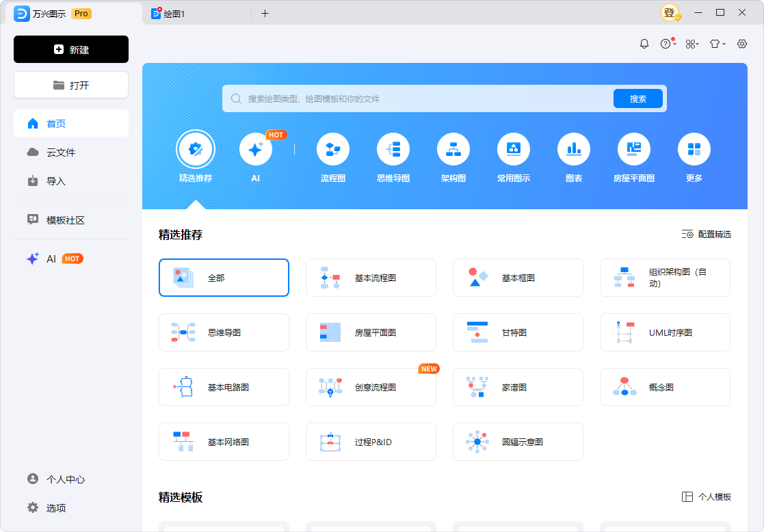Expand the theme shirt dropdown
This screenshot has width=764, height=532.
click(x=717, y=43)
